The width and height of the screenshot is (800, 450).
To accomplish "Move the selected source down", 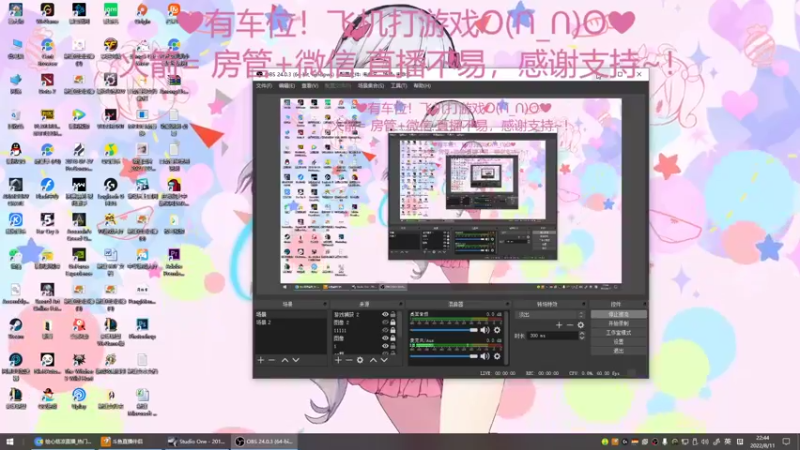I will tap(384, 360).
